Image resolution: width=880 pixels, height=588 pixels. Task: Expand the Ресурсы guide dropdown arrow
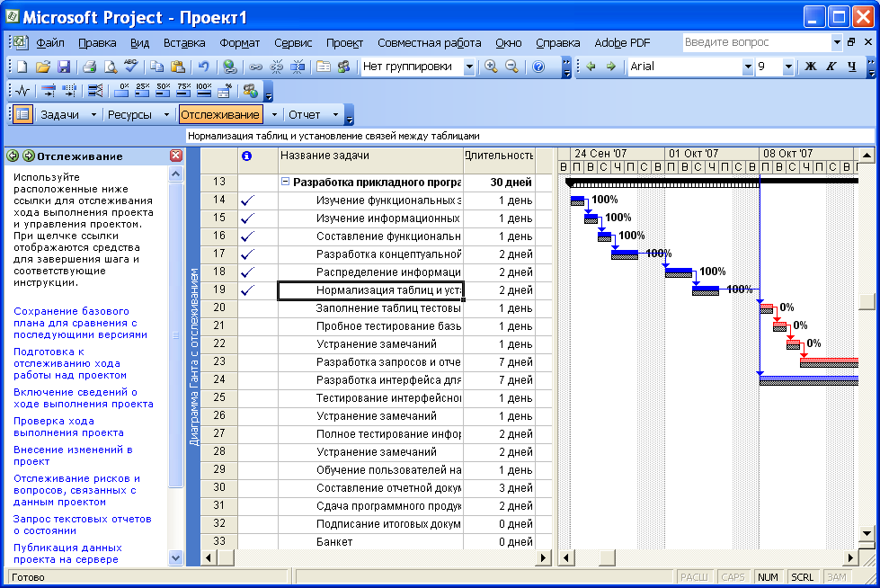(166, 114)
